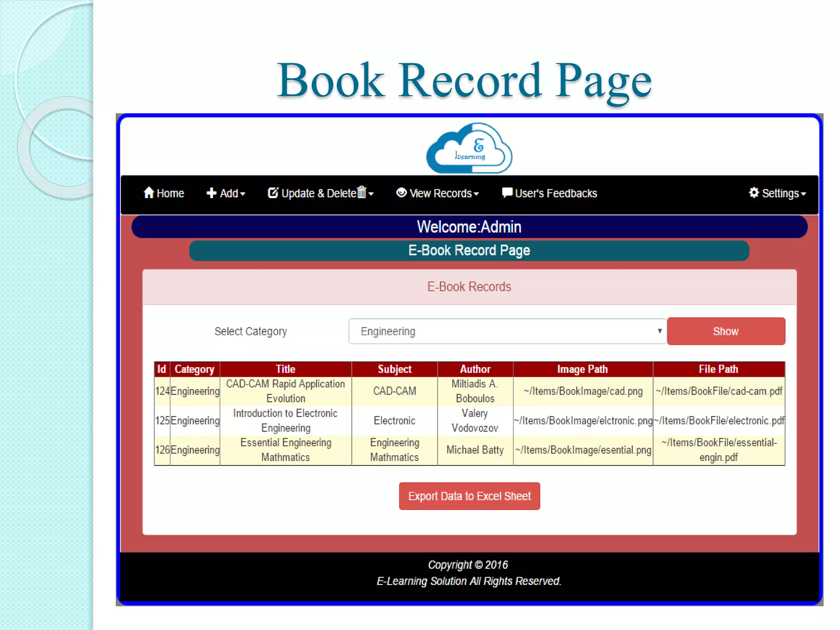
Task: Click the Copyright © 2016 footer text
Action: (468, 565)
